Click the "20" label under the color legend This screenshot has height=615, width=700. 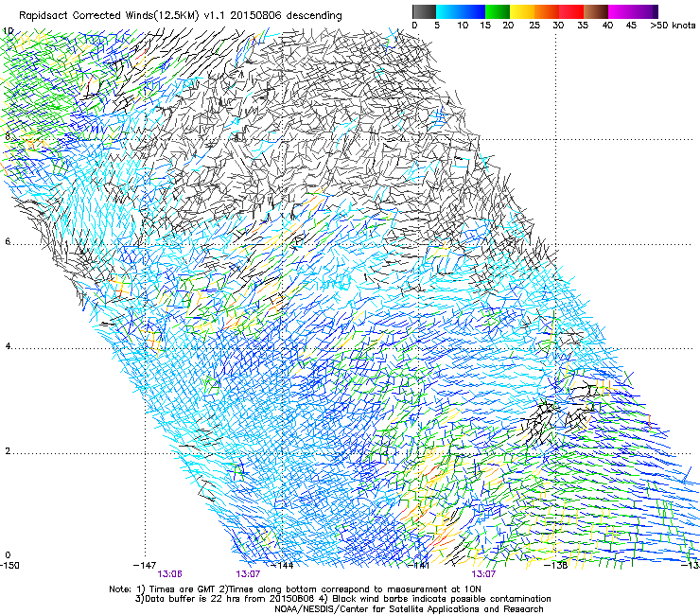point(508,26)
